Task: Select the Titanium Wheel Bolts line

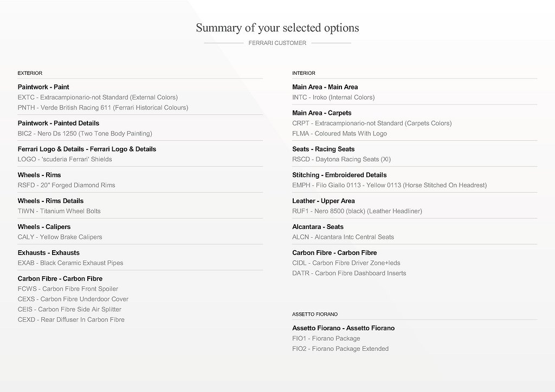Action: [x=59, y=211]
